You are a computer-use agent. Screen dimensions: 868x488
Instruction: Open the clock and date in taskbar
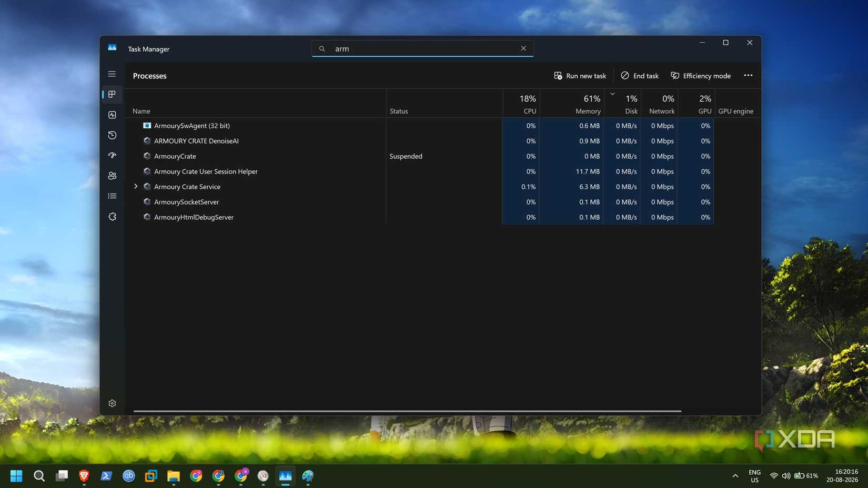[x=842, y=476]
